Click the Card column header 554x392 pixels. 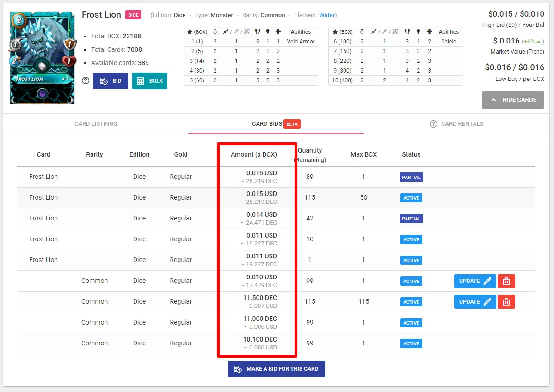coord(43,154)
